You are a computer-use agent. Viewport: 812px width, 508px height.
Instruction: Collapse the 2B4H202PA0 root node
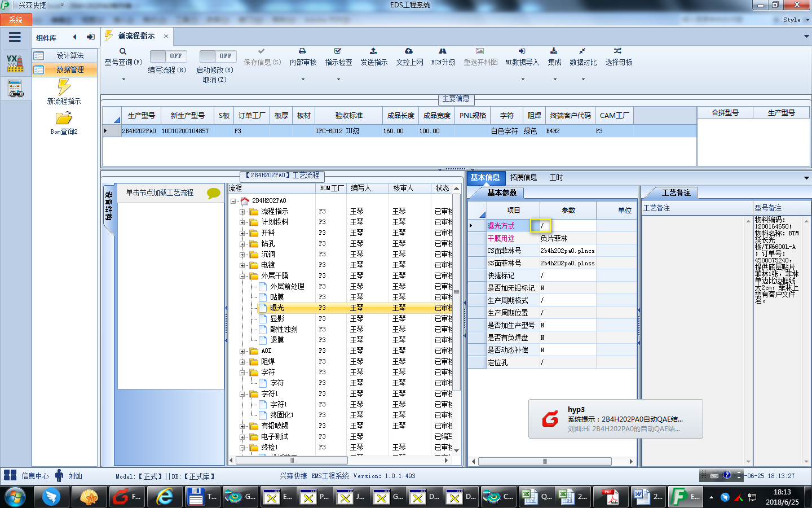(x=234, y=200)
